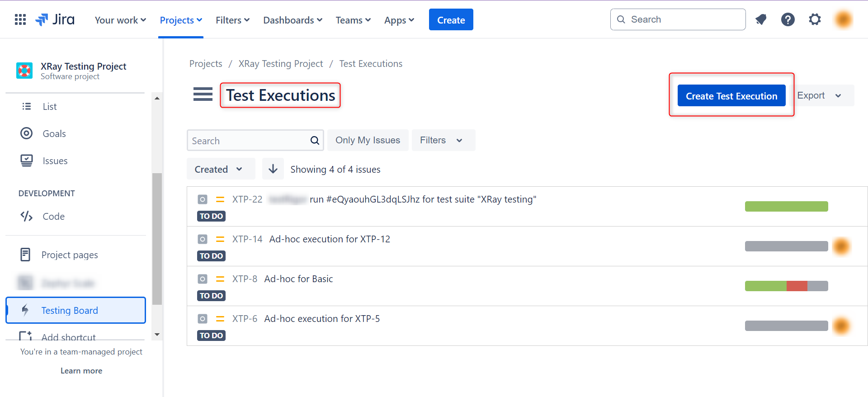This screenshot has width=868, height=397.
Task: Click the hamburger menu beside Test Executions
Action: [203, 95]
